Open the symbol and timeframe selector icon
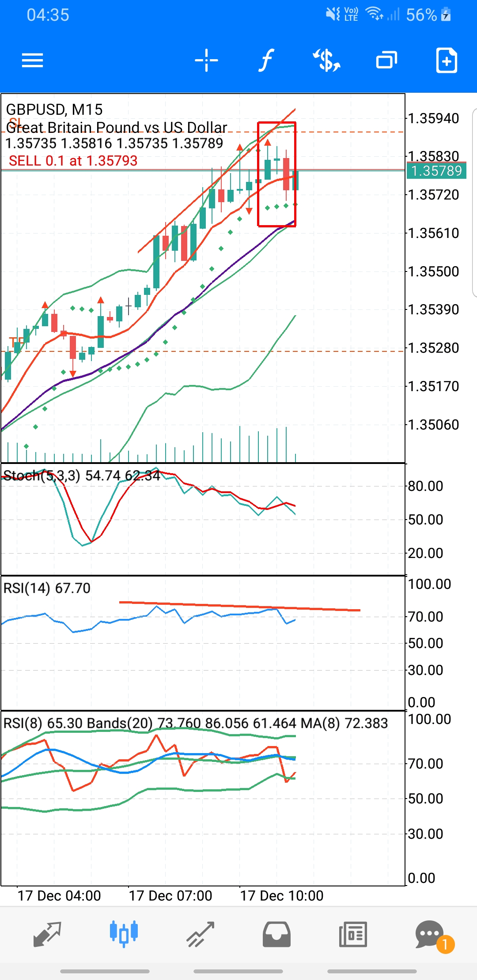The width and height of the screenshot is (477, 980). [x=326, y=60]
